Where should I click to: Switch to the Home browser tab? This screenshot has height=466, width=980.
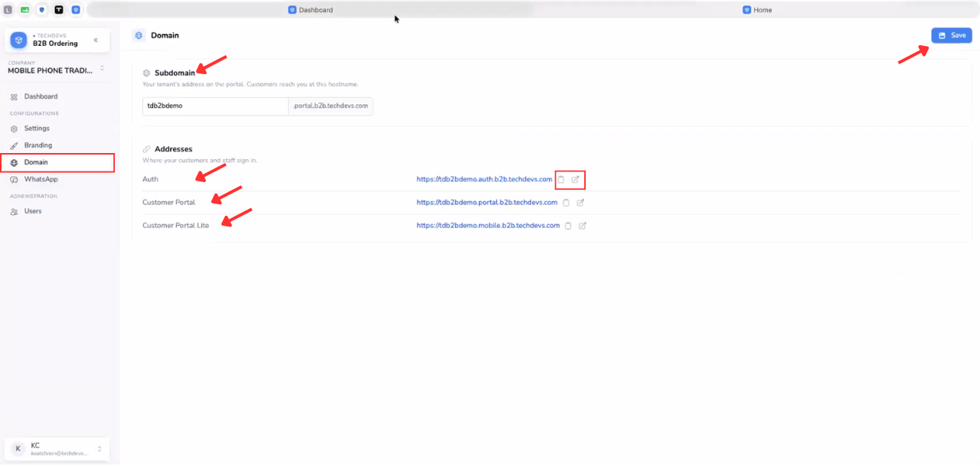(757, 10)
